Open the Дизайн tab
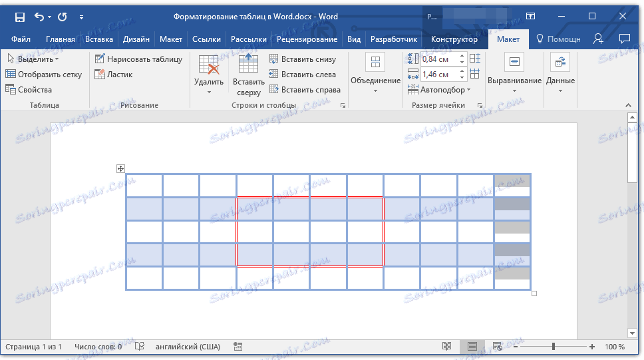Image resolution: width=644 pixels, height=360 pixels. [x=136, y=39]
